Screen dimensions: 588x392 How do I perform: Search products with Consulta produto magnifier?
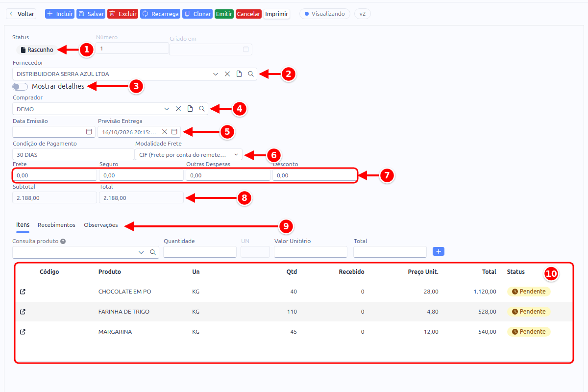153,252
